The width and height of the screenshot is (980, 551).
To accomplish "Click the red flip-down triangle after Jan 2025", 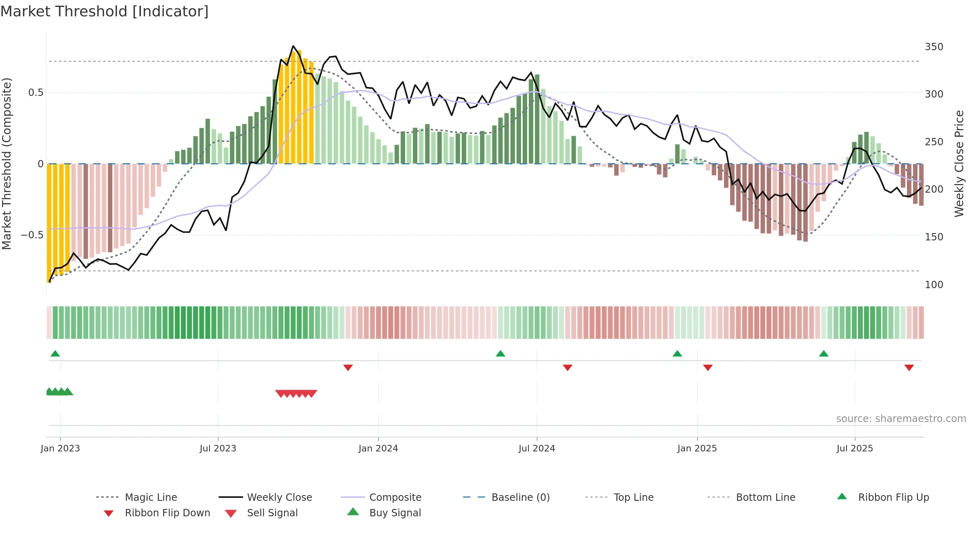I will point(708,368).
